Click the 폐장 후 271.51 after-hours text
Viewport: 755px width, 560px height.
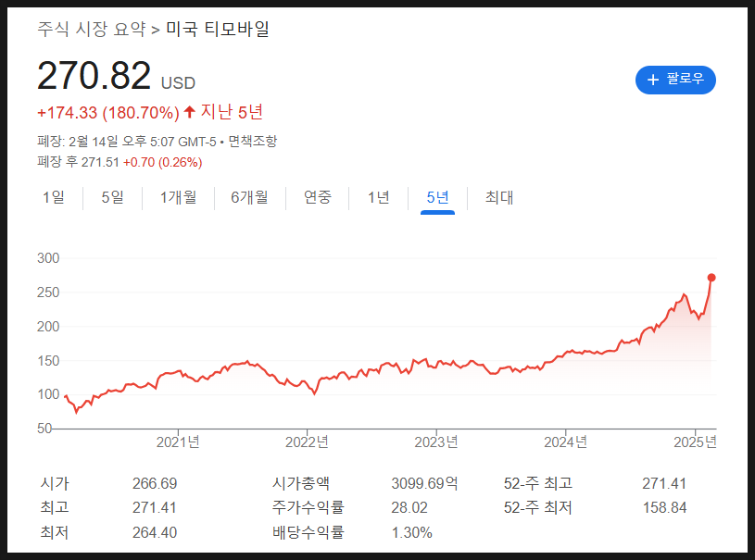78,162
